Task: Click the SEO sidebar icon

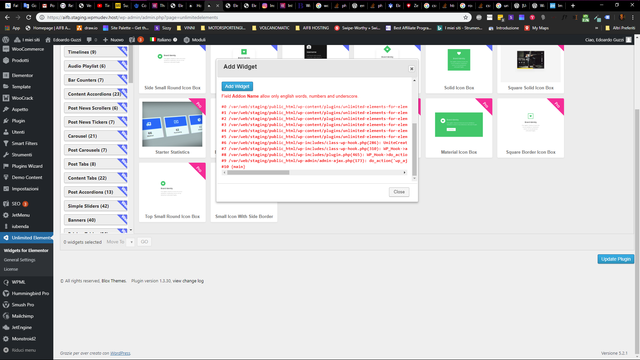Action: (x=6, y=204)
